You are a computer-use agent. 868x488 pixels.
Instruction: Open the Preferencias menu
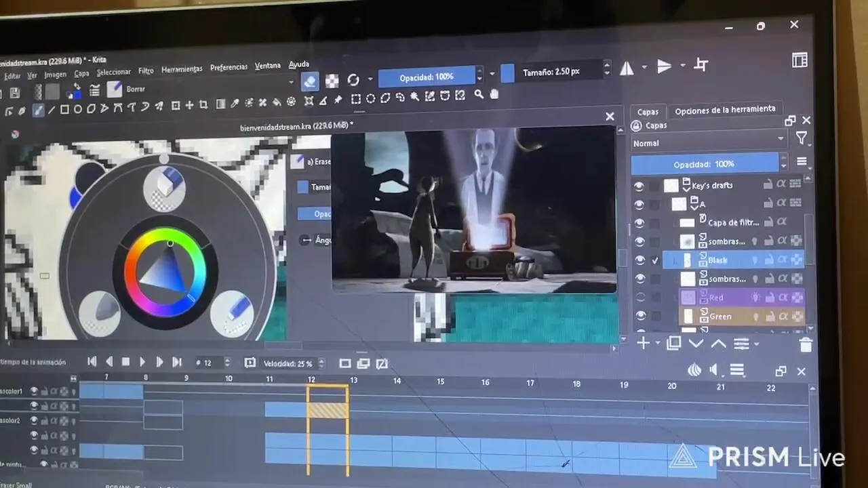(229, 68)
